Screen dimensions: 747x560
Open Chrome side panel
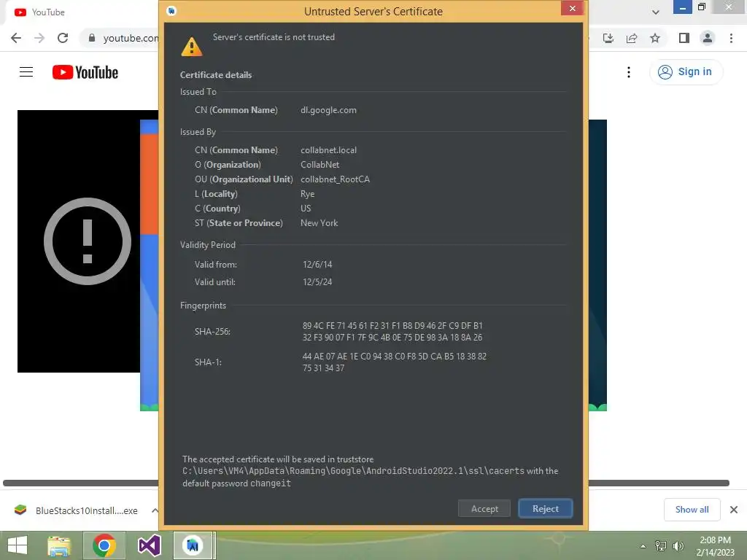tap(684, 38)
